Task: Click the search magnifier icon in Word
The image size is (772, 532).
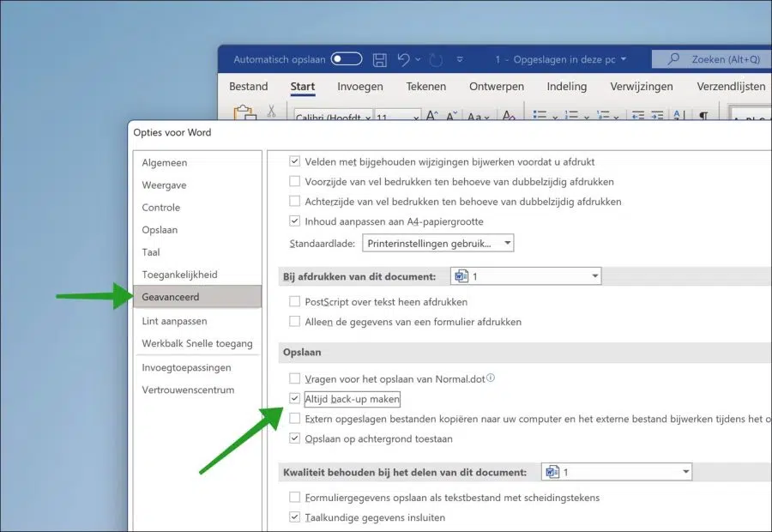Action: click(x=673, y=59)
